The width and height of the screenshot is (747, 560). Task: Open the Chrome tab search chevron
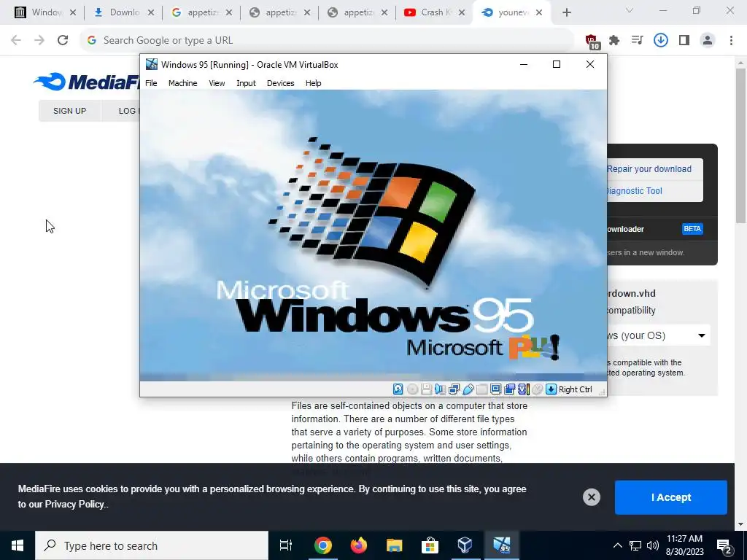pyautogui.click(x=630, y=10)
